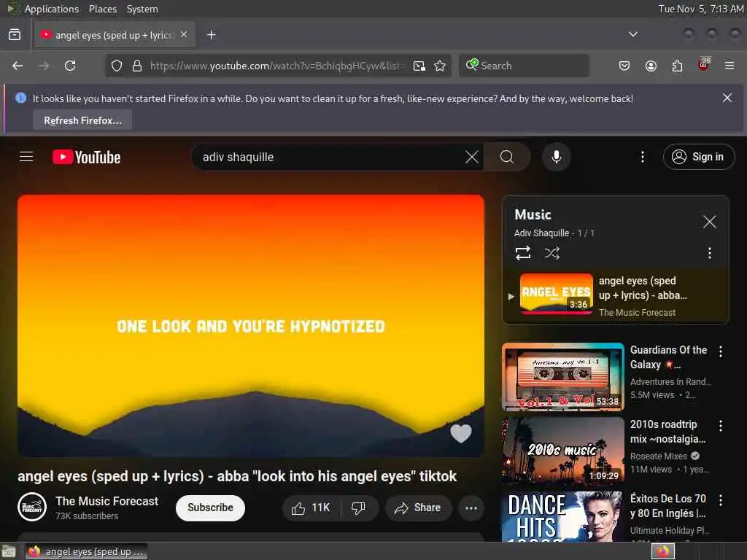Go back in Firefox history
This screenshot has height=560, width=747.
coord(18,66)
